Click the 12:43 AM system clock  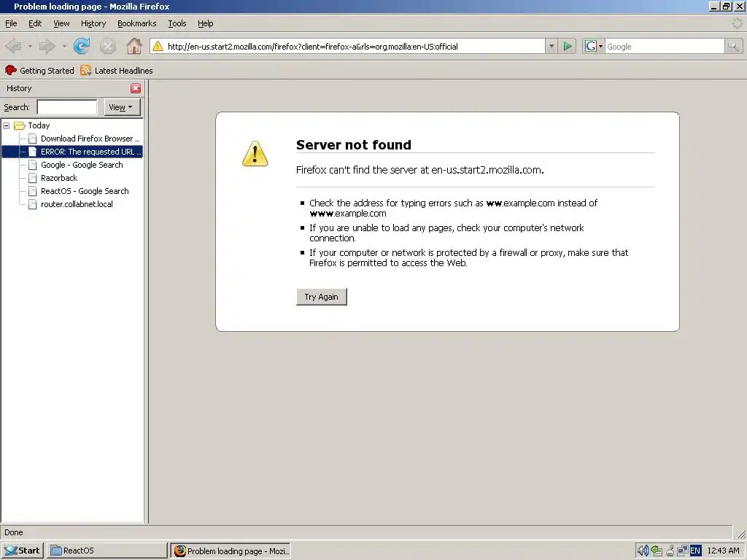click(723, 551)
